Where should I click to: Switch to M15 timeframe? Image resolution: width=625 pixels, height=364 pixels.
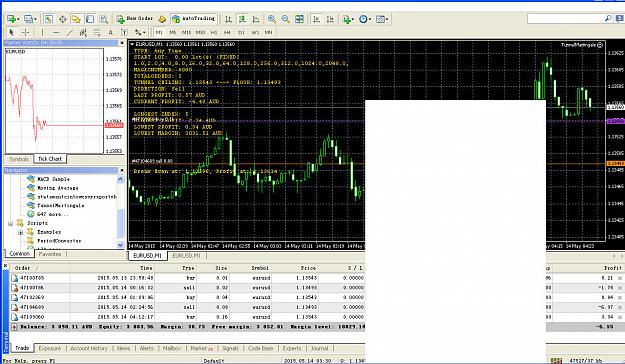(x=187, y=32)
